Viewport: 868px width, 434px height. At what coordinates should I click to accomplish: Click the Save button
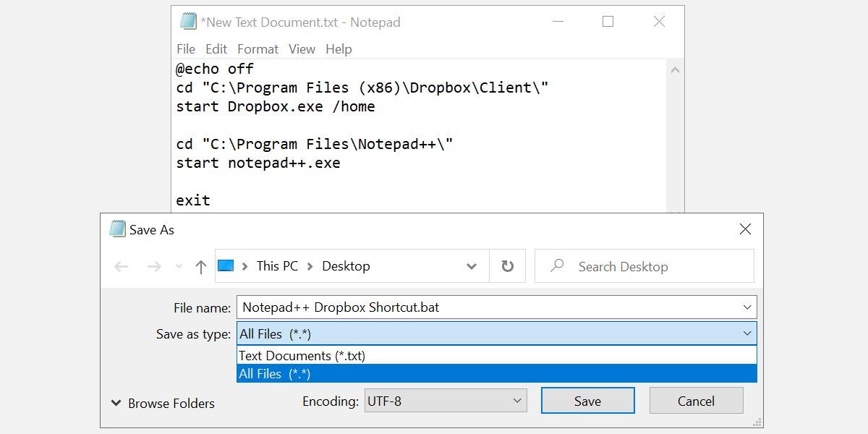587,401
